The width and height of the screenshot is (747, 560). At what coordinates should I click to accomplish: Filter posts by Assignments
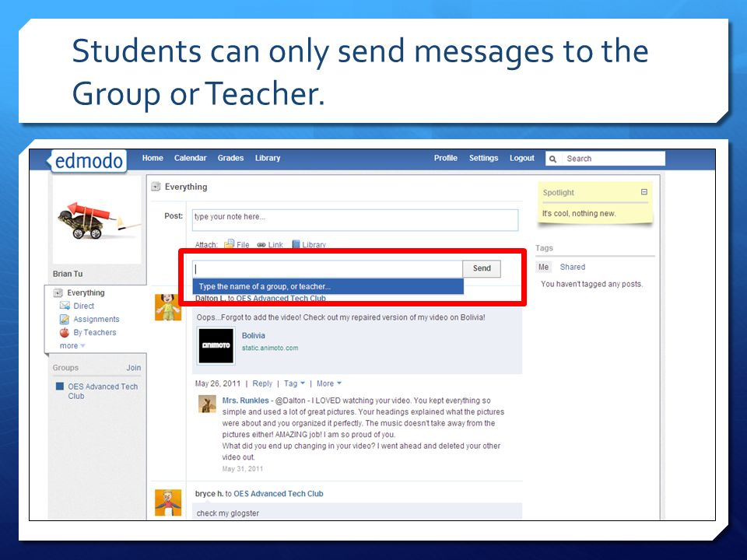coord(96,319)
